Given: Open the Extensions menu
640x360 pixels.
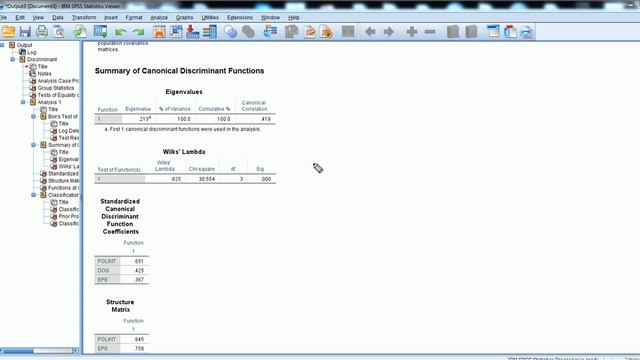Looking at the screenshot, I should pyautogui.click(x=240, y=18).
